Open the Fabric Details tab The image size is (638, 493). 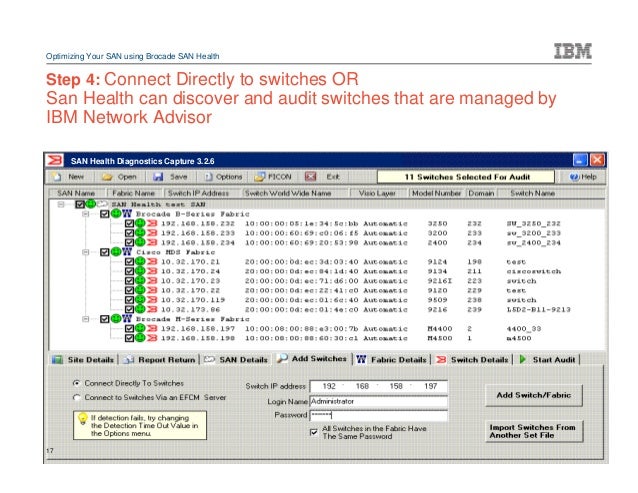[x=392, y=360]
